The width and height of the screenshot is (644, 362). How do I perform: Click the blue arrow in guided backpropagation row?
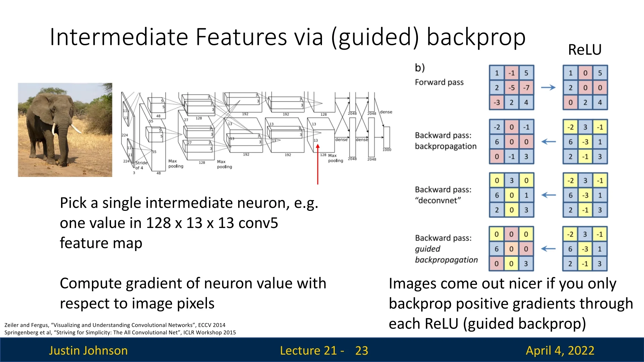point(548,249)
